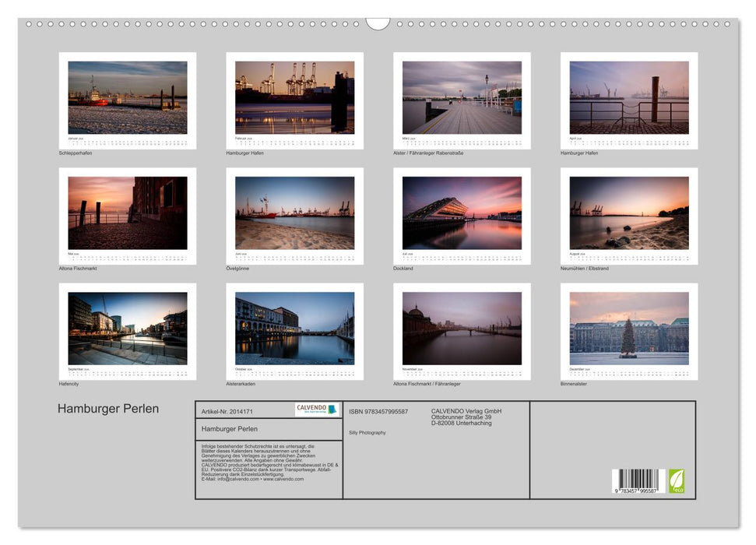Click the Silly Photography credit
Screen dimensions: 756x545
(x=367, y=432)
